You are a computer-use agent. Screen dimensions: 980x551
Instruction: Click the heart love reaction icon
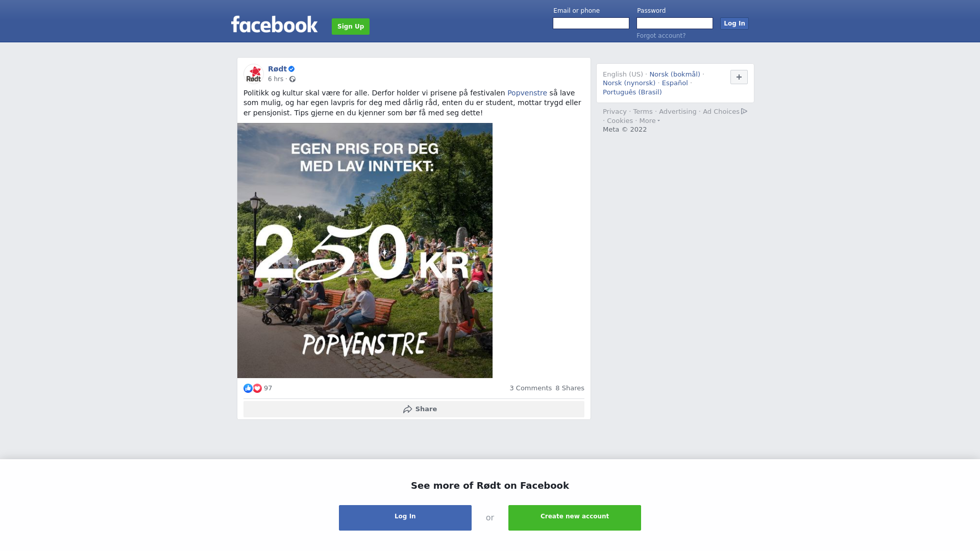[x=257, y=388]
